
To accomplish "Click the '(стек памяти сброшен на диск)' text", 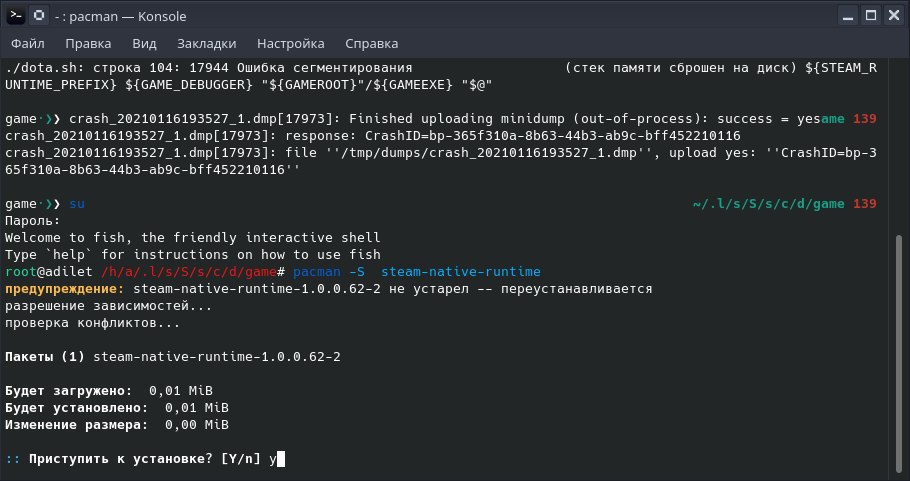I will coord(681,68).
